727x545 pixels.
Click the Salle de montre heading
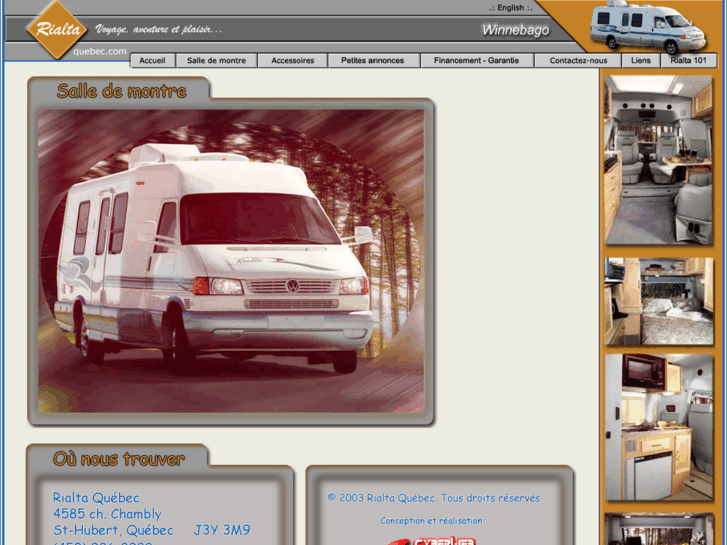point(121,91)
